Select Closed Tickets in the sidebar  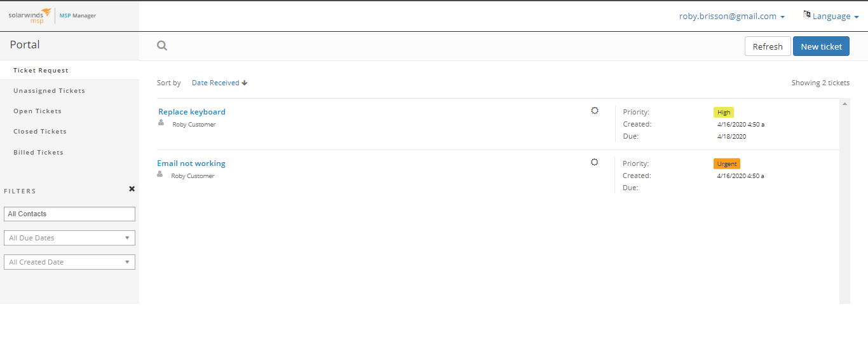(x=40, y=132)
